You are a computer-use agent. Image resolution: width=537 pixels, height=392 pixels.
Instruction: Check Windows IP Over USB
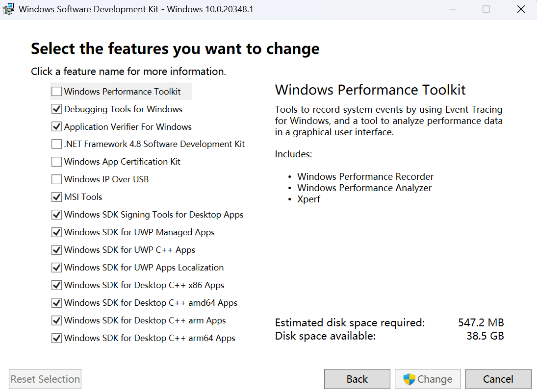click(56, 179)
